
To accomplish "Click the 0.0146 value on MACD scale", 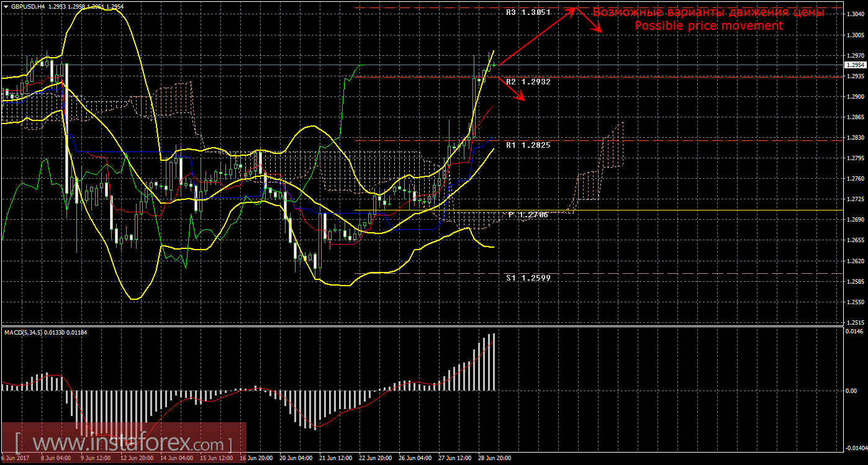I will tap(854, 332).
